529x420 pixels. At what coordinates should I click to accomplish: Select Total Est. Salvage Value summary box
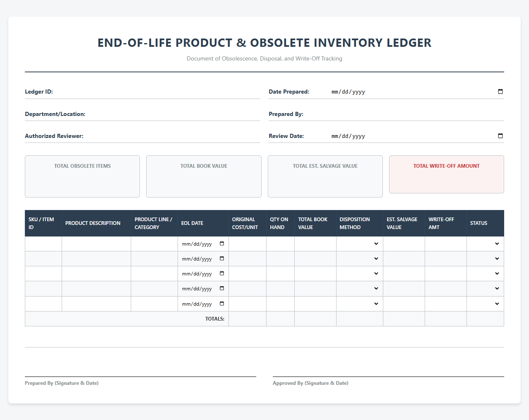pos(325,176)
